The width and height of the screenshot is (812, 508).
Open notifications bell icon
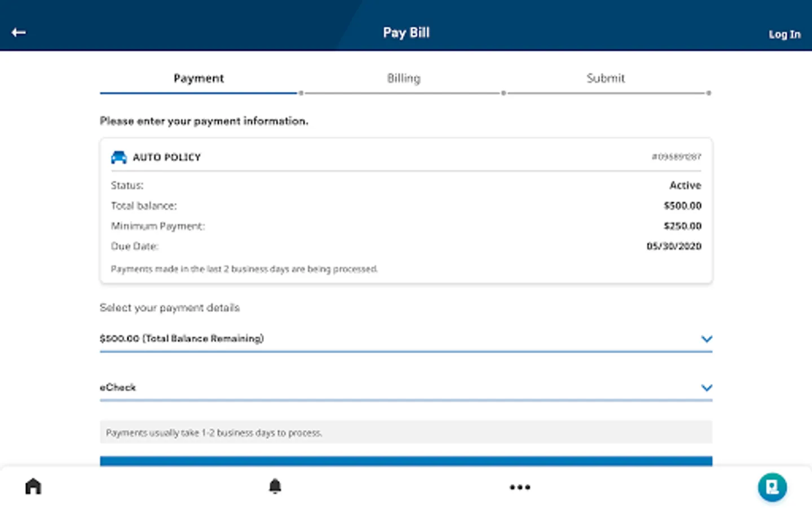tap(275, 486)
